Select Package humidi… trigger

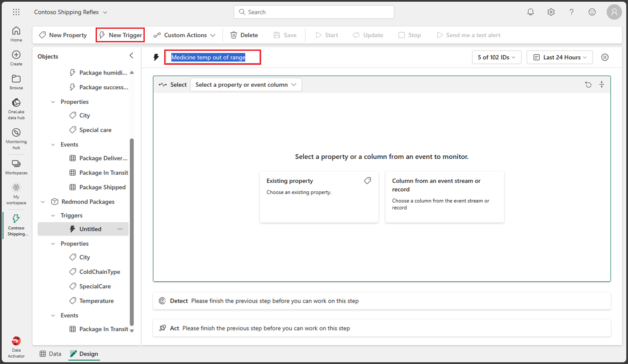coord(103,73)
